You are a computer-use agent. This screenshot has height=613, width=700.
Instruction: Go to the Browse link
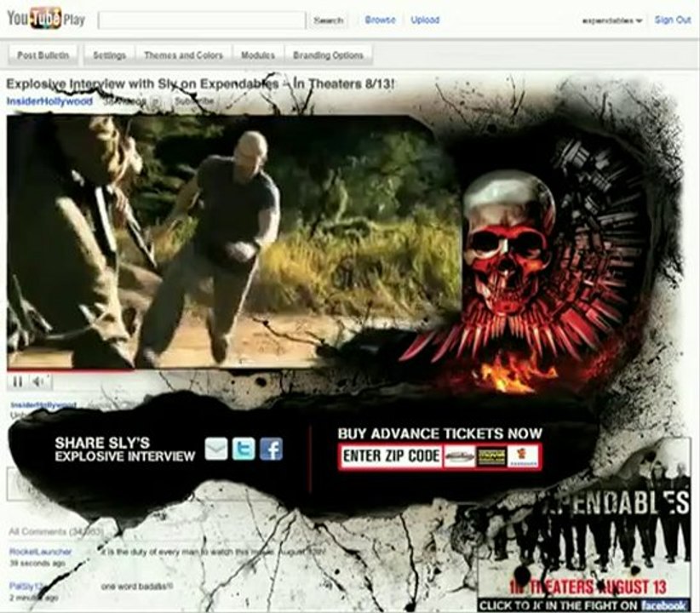pos(380,20)
